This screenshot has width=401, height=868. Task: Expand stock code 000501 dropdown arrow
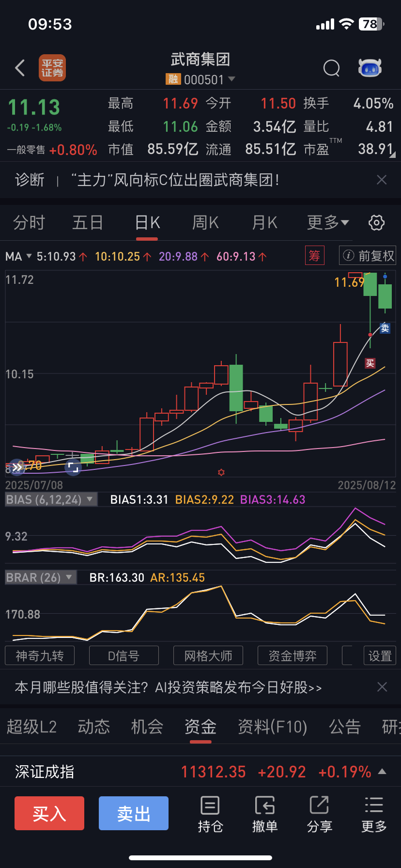(231, 79)
